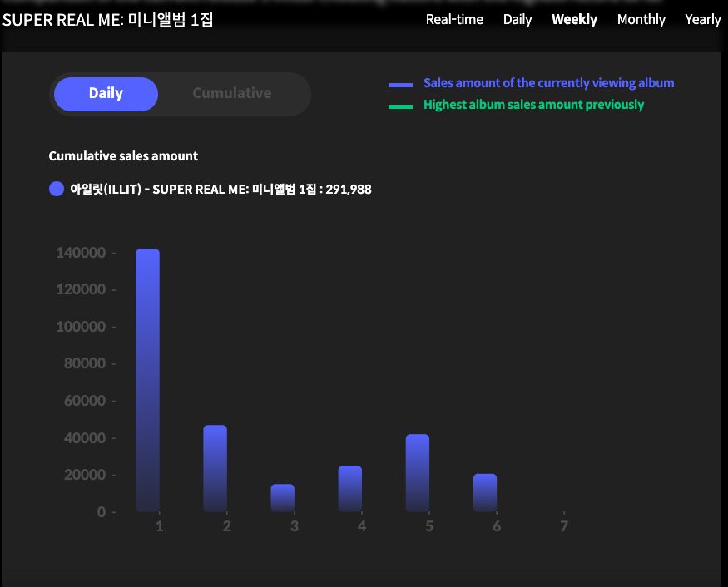
Task: Click the cumulative total 291,988 text
Action: pos(349,189)
